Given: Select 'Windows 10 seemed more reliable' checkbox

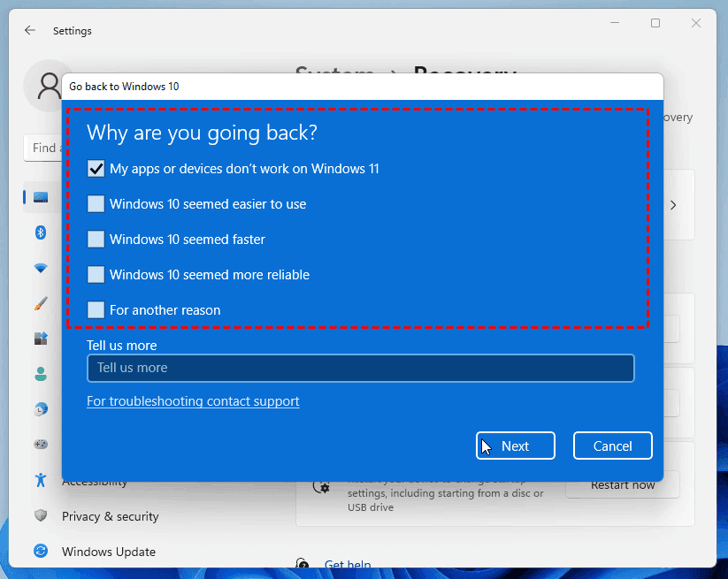Looking at the screenshot, I should [x=96, y=274].
